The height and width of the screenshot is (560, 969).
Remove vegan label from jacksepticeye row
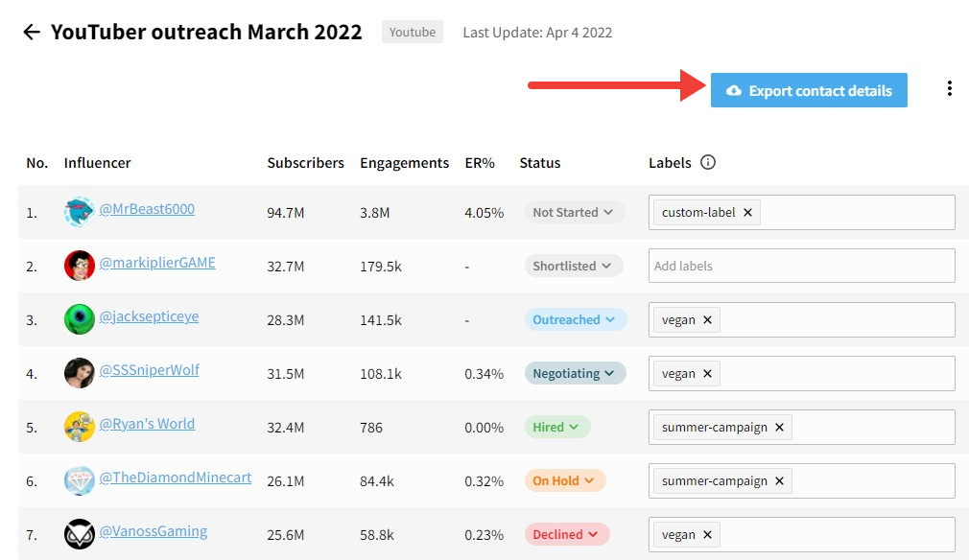pos(708,320)
